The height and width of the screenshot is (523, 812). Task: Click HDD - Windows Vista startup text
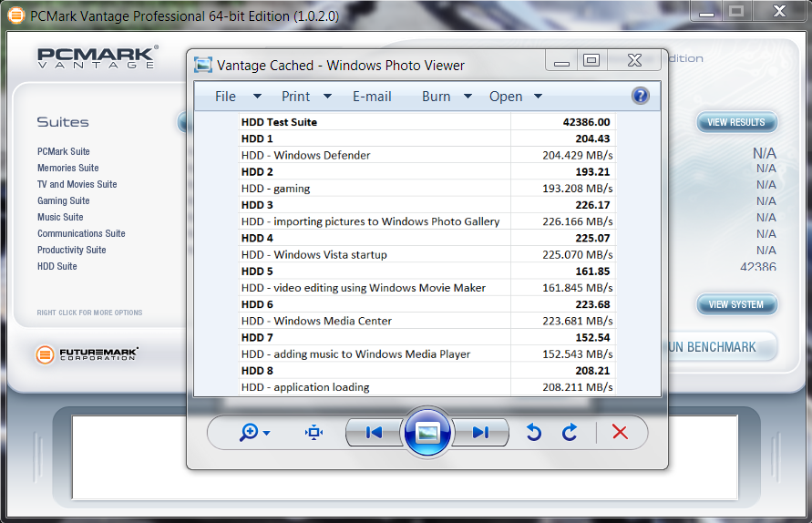[x=313, y=255]
